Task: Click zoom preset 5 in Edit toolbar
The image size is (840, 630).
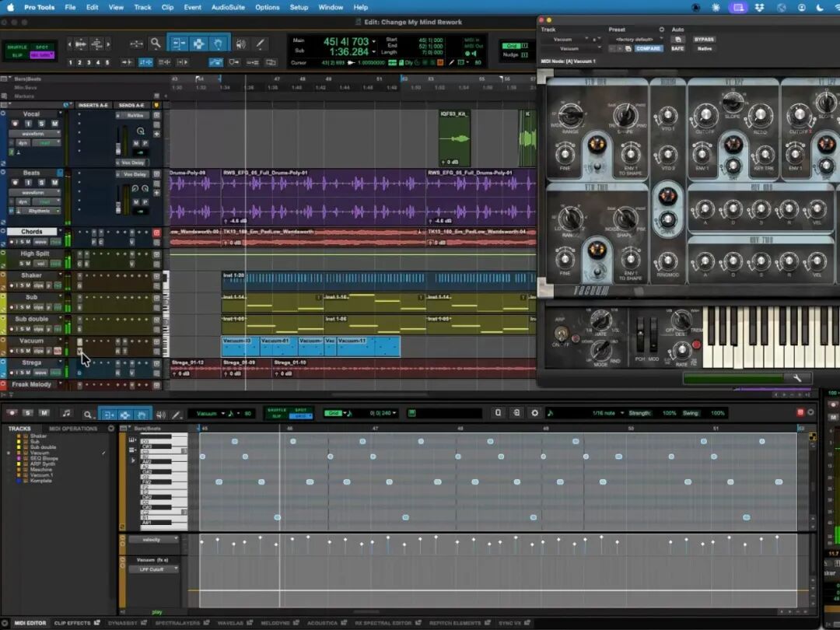Action: tap(107, 63)
